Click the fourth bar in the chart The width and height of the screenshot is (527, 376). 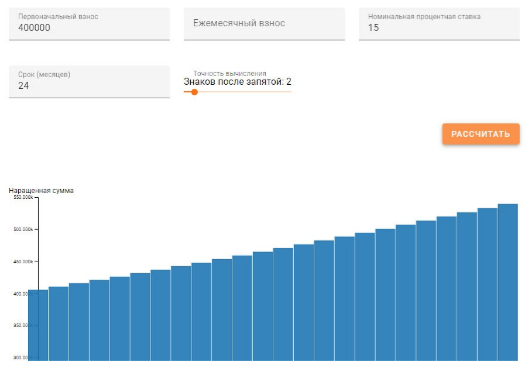(x=99, y=321)
